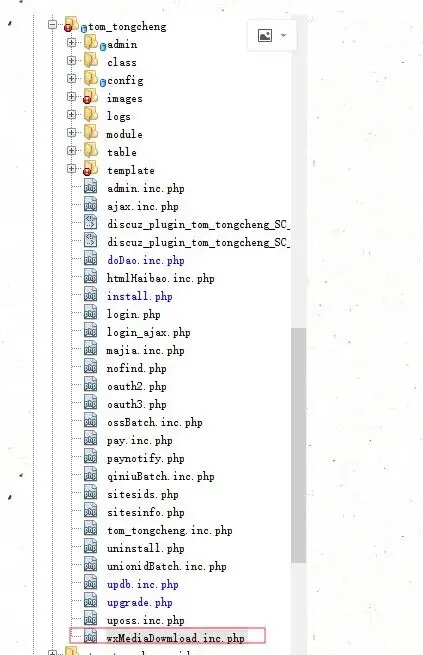Click PHP icon of admin.inc.php
Viewport: 423px width, 655px height.
[x=91, y=186]
